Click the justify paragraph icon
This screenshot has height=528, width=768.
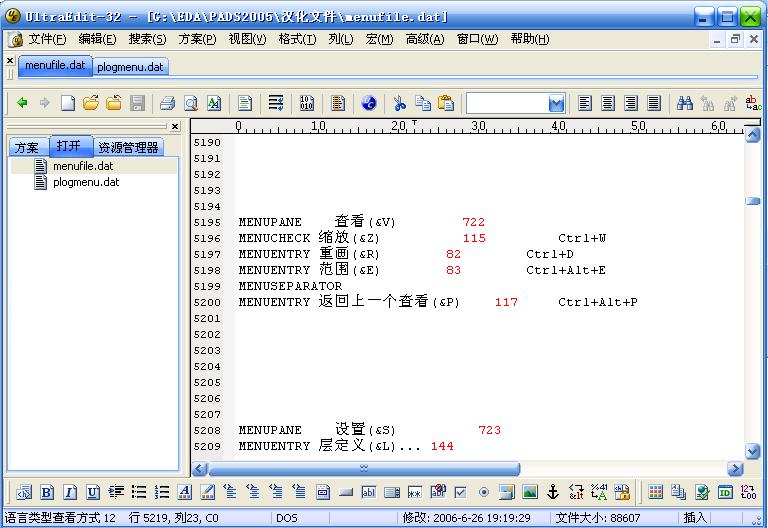pos(654,103)
